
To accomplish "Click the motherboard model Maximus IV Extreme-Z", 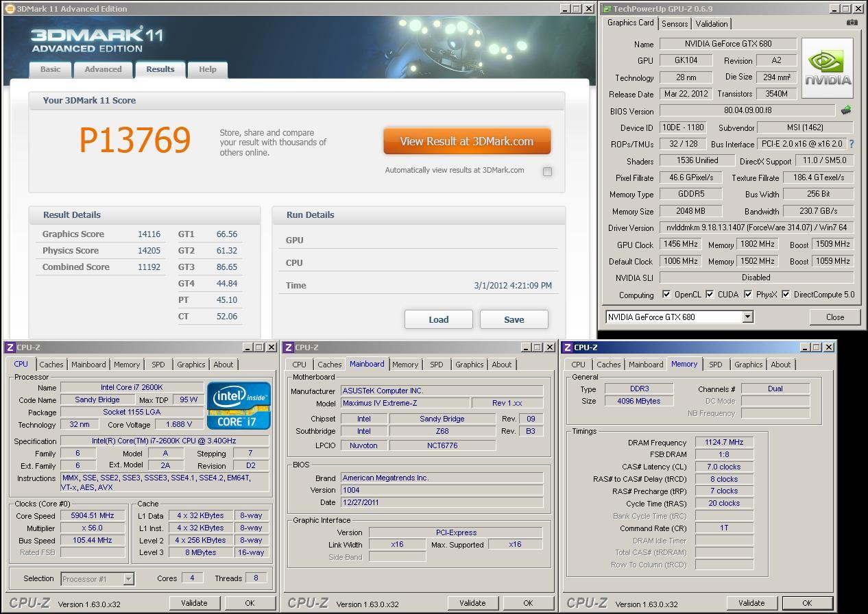I will pyautogui.click(x=405, y=403).
